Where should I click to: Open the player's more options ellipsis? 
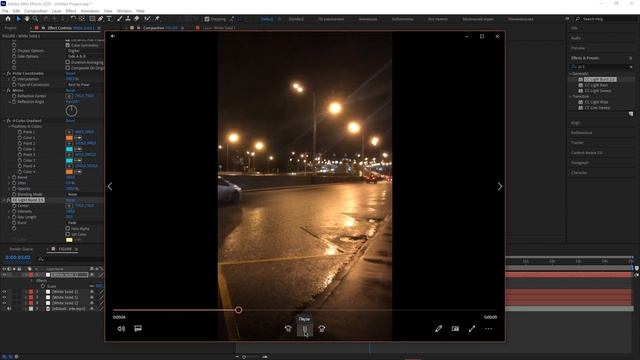pyautogui.click(x=489, y=329)
